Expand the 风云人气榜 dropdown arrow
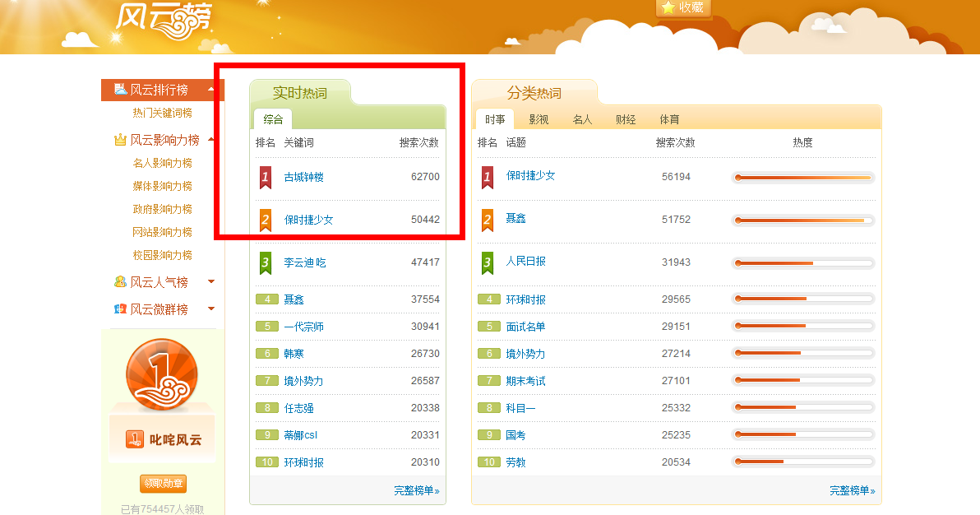 pyautogui.click(x=211, y=282)
